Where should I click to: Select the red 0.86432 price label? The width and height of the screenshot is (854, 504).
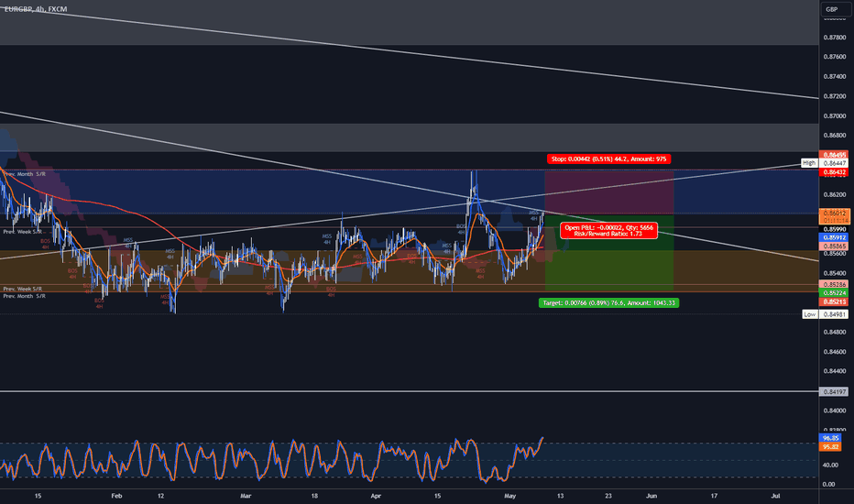[x=835, y=172]
